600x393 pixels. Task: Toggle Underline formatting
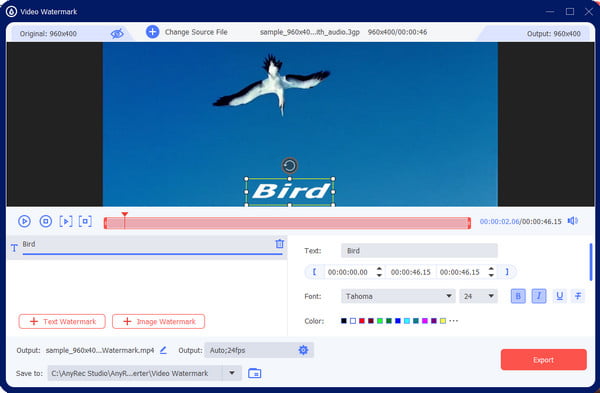[x=559, y=296]
